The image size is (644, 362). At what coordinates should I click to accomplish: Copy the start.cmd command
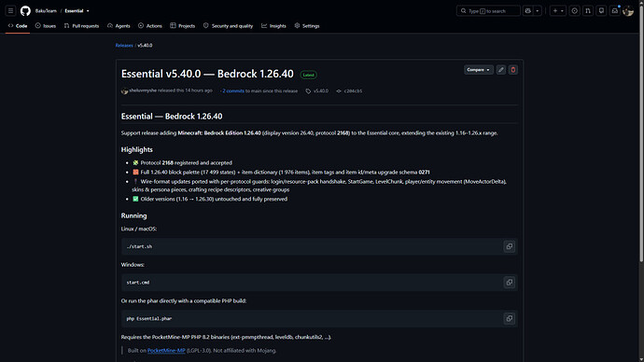(x=510, y=283)
